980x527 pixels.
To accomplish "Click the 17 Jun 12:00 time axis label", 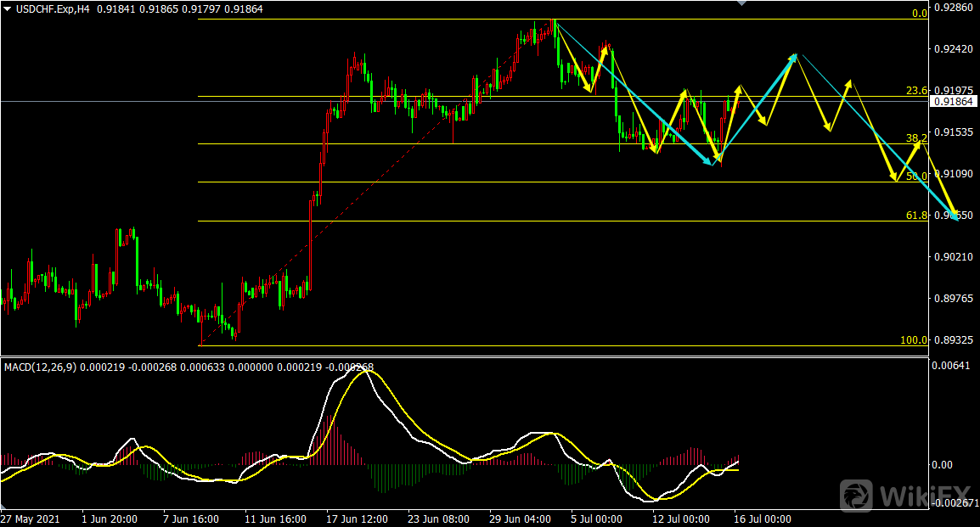I will coord(358,519).
